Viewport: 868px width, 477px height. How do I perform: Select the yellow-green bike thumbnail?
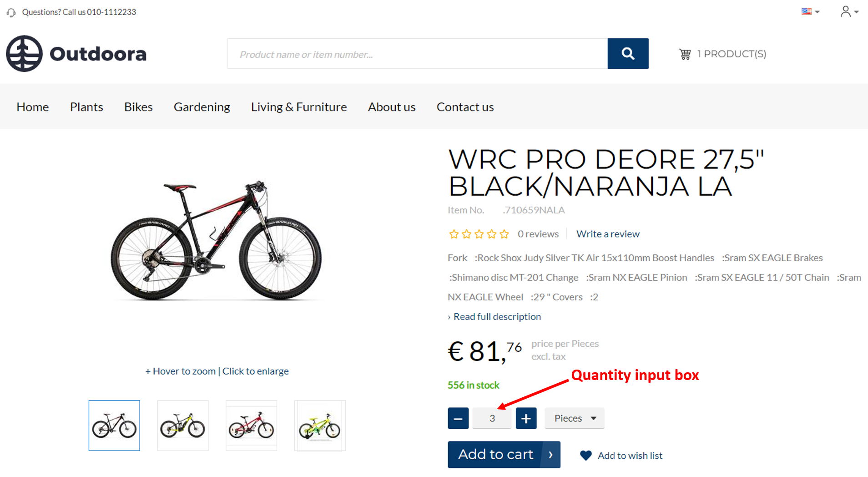[x=320, y=426]
